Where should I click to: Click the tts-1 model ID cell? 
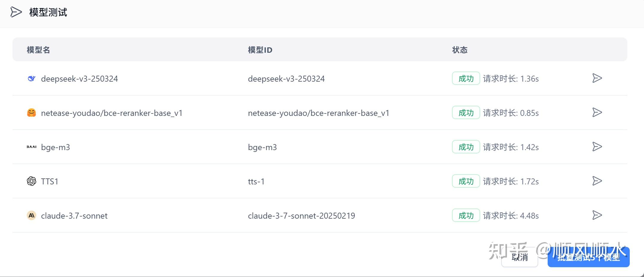pyautogui.click(x=256, y=181)
